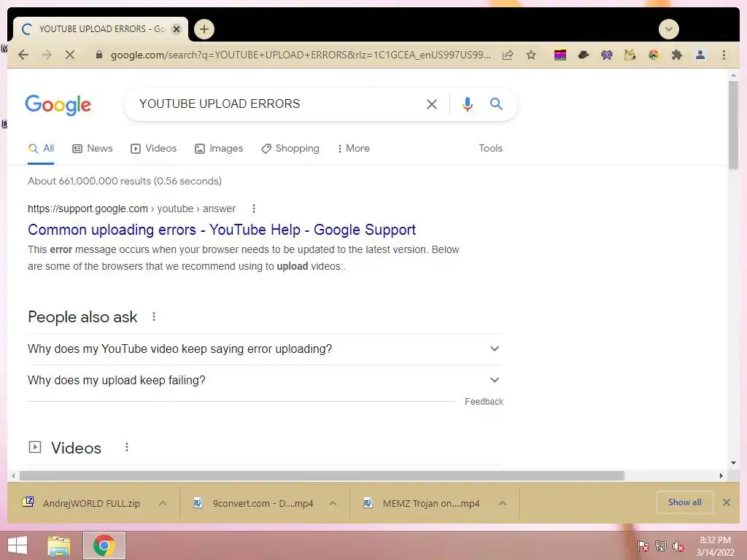Open the multicolor round extension
This screenshot has width=747, height=560.
(654, 55)
